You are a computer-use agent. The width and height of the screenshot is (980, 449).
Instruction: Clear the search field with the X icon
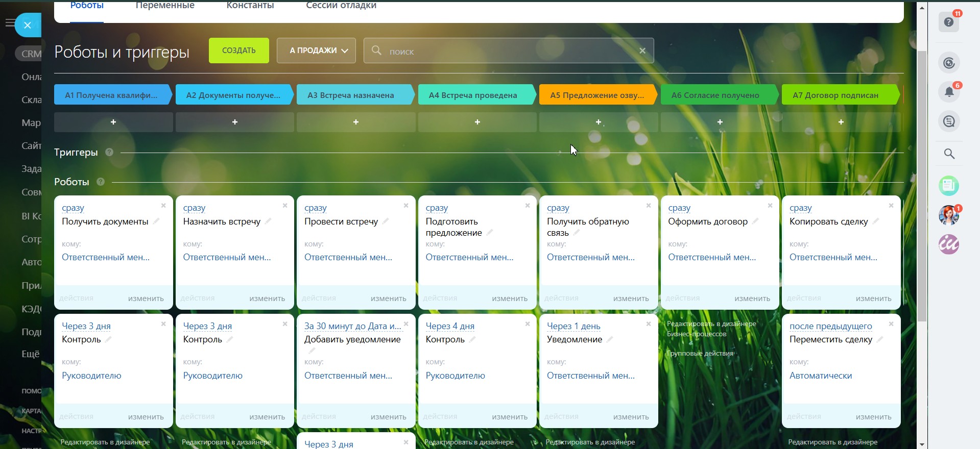(642, 51)
